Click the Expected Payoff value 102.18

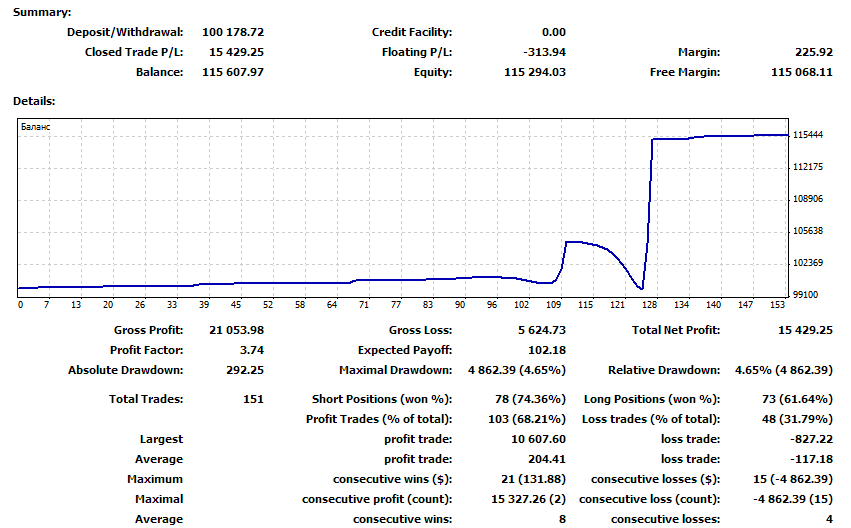point(547,350)
